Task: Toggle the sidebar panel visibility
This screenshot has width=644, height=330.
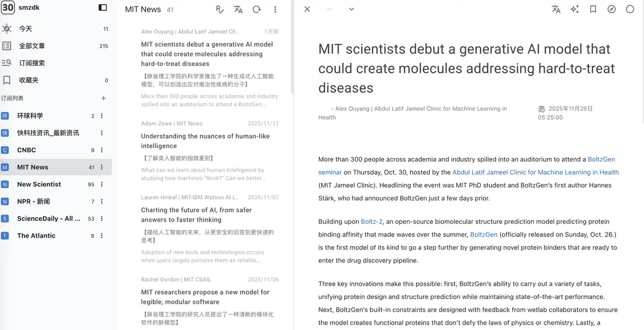Action: click(103, 8)
